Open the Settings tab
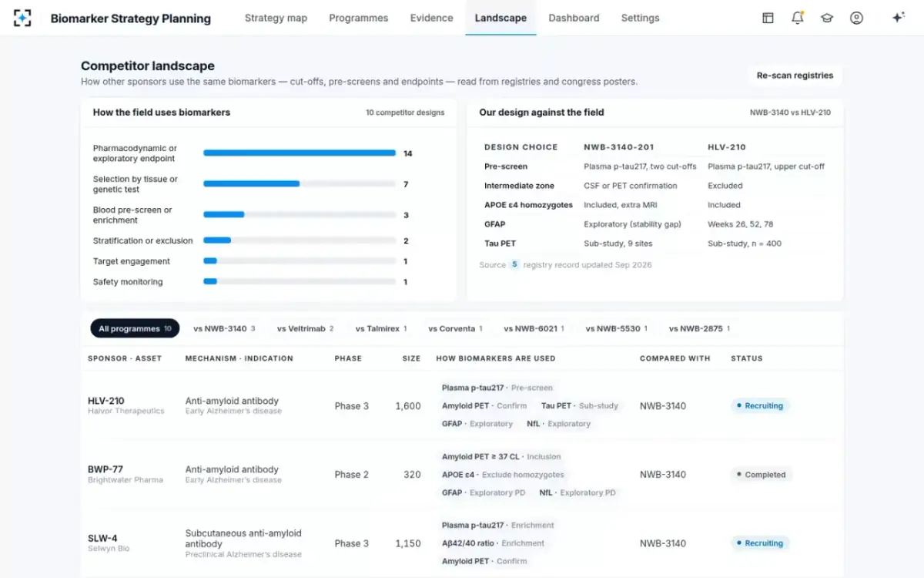This screenshot has width=924, height=578. [x=640, y=18]
